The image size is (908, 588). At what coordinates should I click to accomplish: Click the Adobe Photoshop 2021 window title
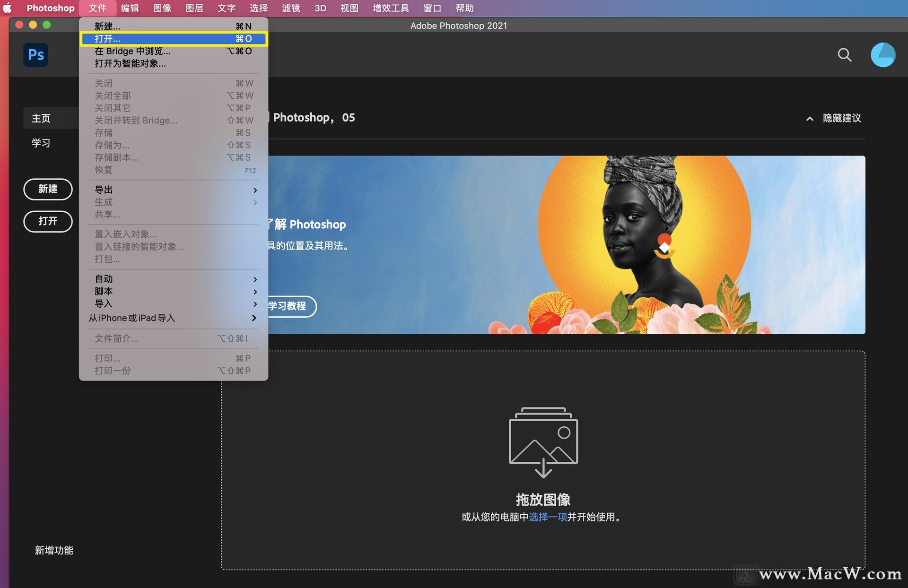[458, 26]
